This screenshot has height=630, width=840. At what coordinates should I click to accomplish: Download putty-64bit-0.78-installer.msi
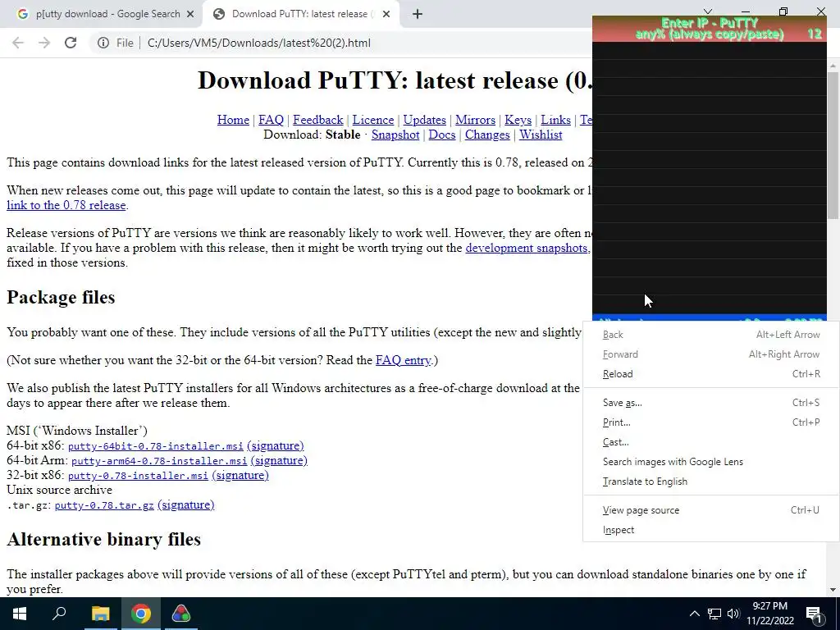click(x=155, y=446)
